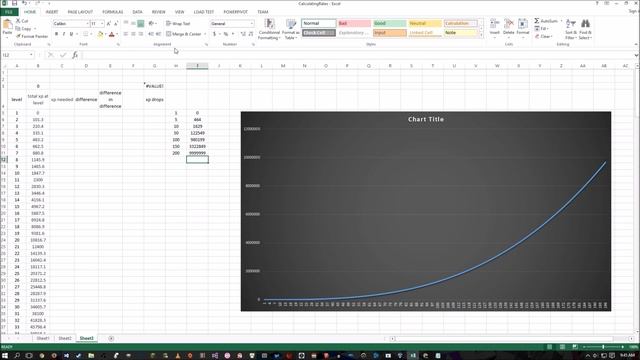Click the Font Color red A
640x360 pixels.
tap(111, 34)
